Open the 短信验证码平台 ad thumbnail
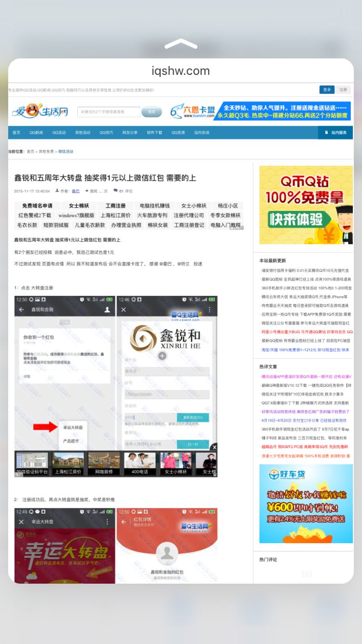 click(x=32, y=463)
